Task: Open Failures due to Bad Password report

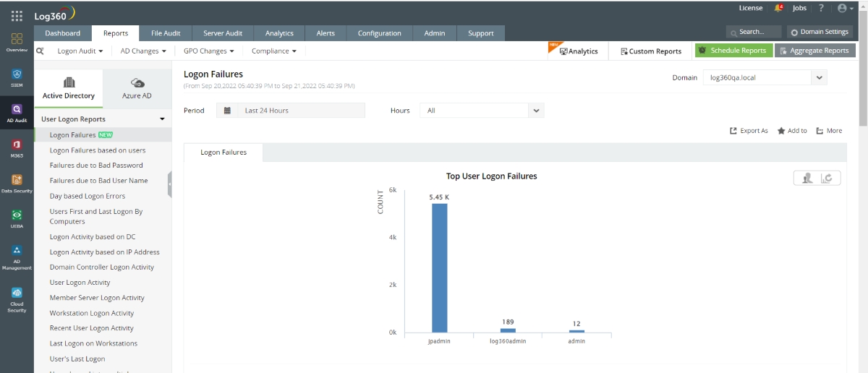Action: [96, 166]
